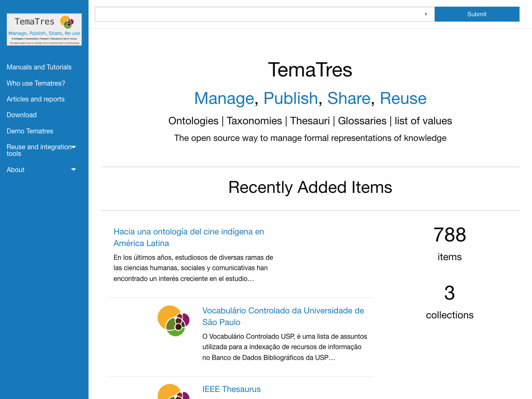Open the IEEE Thesaurus item
The width and height of the screenshot is (532, 399).
[x=232, y=389]
